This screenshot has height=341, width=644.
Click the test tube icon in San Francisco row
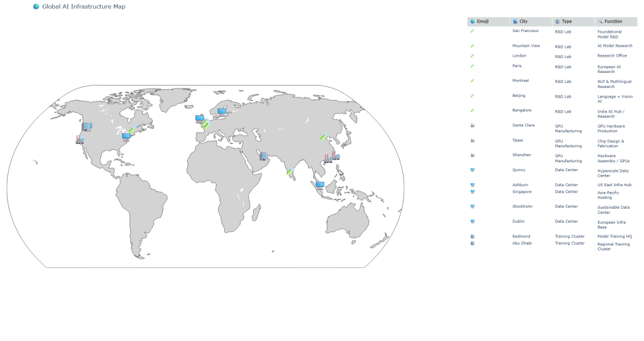[472, 31]
